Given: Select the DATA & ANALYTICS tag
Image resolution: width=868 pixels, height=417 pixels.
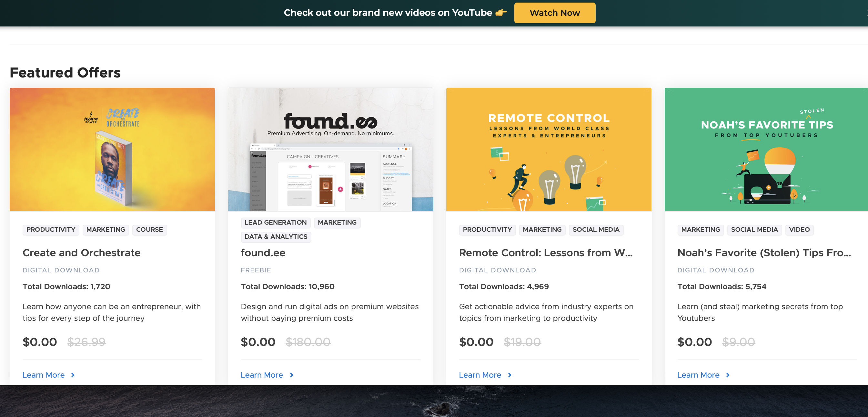Looking at the screenshot, I should tap(276, 237).
